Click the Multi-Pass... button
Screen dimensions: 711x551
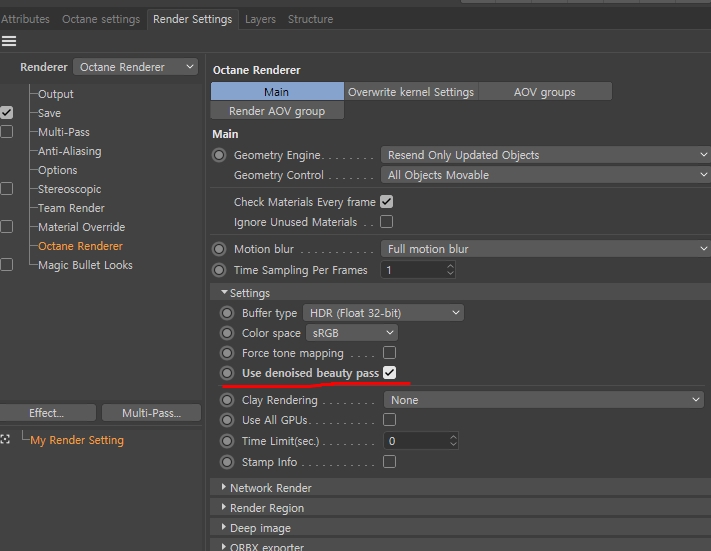point(151,413)
